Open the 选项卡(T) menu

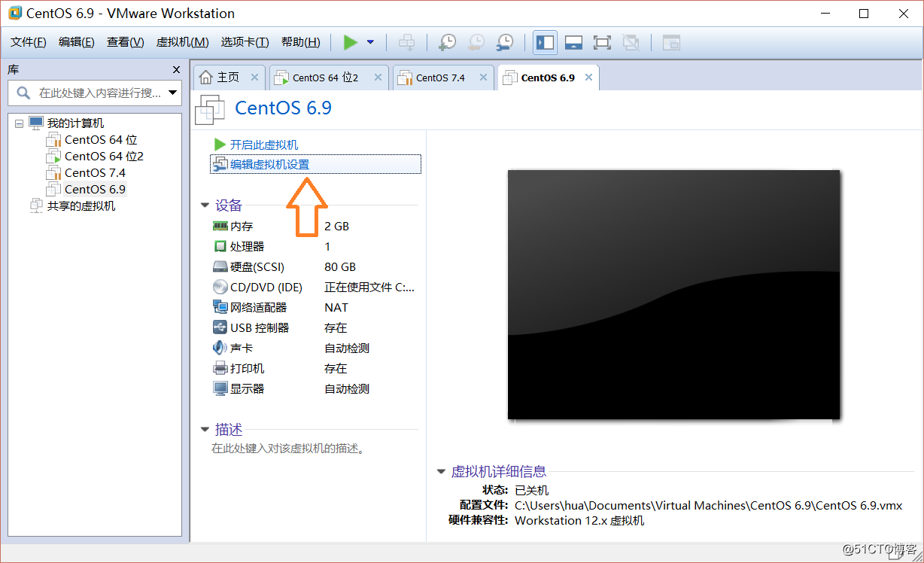(245, 42)
